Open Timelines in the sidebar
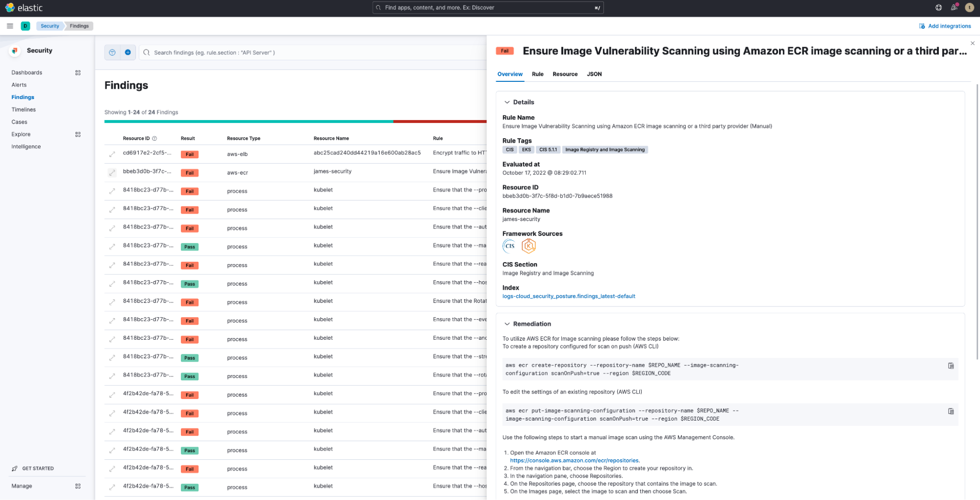Viewport: 980px width, 500px height. (24, 110)
